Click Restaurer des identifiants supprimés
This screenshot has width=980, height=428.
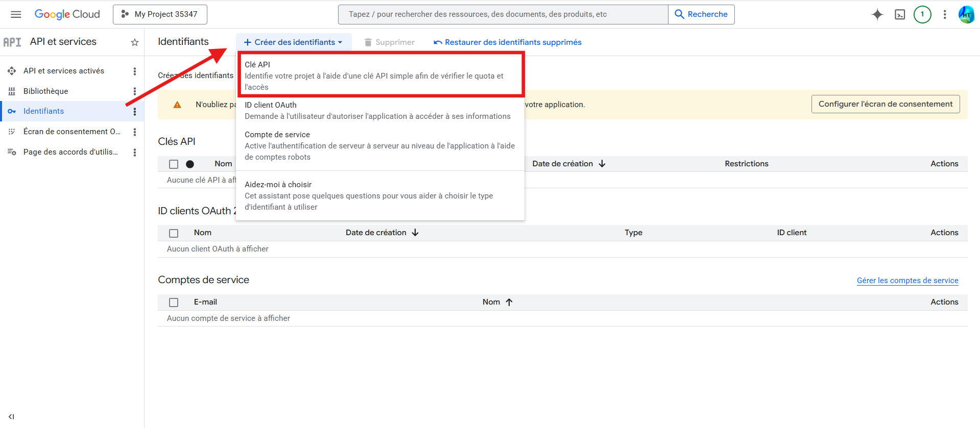[508, 42]
